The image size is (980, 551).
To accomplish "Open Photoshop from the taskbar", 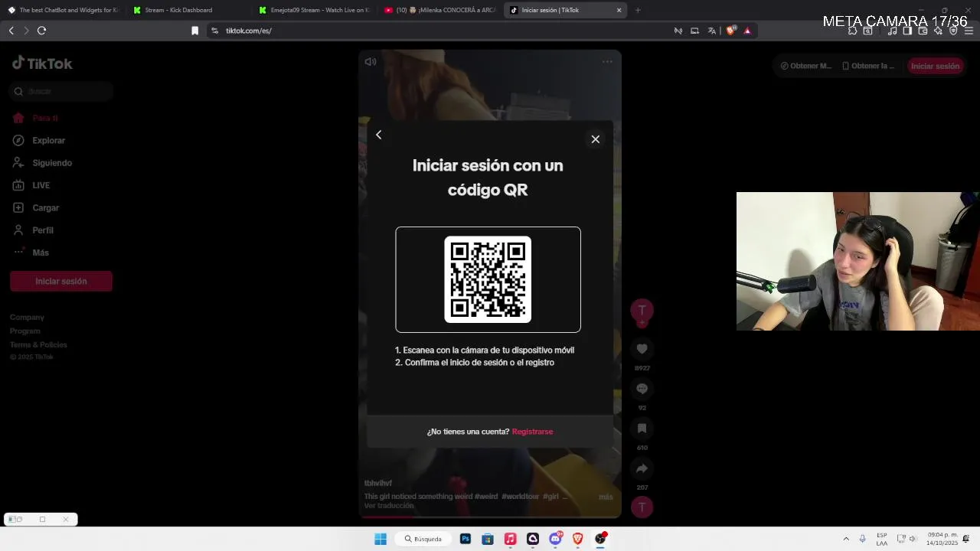I will [465, 539].
